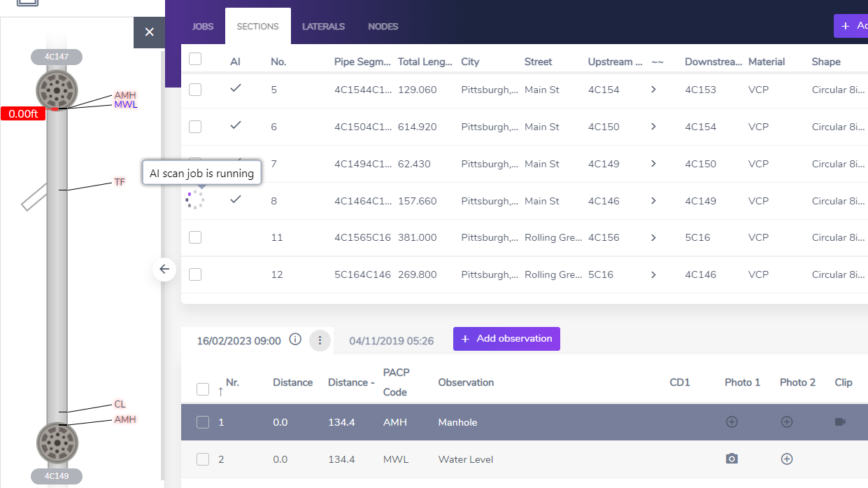Play video clip for Manhole observation
The width and height of the screenshot is (868, 488).
840,422
